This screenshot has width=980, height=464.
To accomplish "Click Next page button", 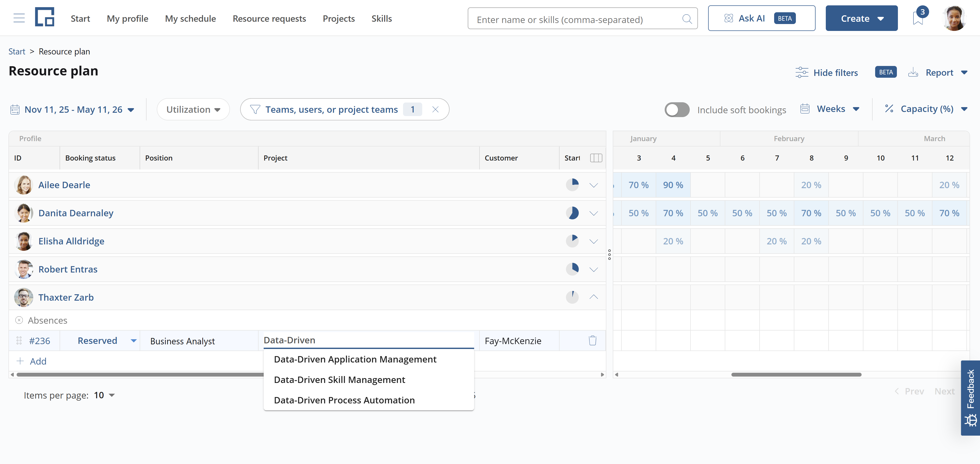I will point(945,391).
